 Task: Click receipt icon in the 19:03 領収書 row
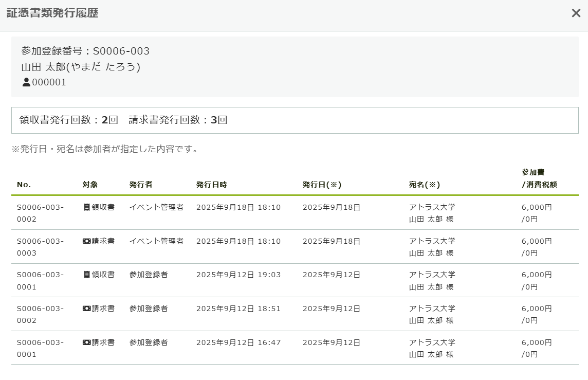(86, 275)
